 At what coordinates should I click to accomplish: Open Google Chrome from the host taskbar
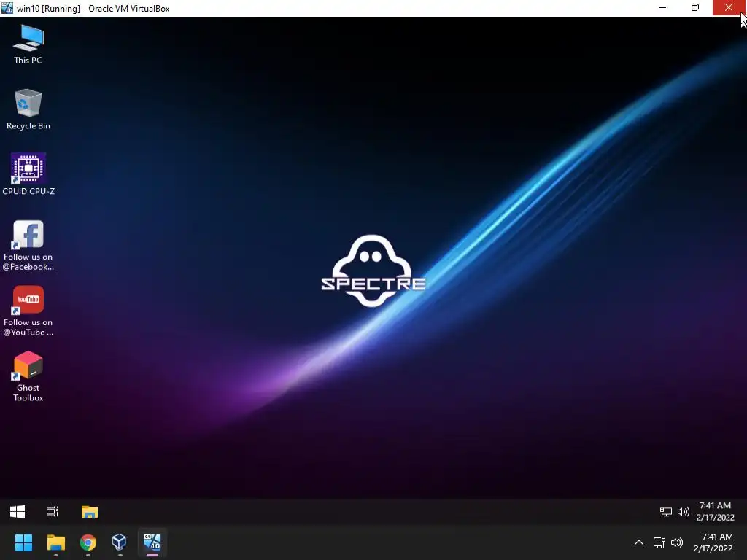click(x=88, y=542)
